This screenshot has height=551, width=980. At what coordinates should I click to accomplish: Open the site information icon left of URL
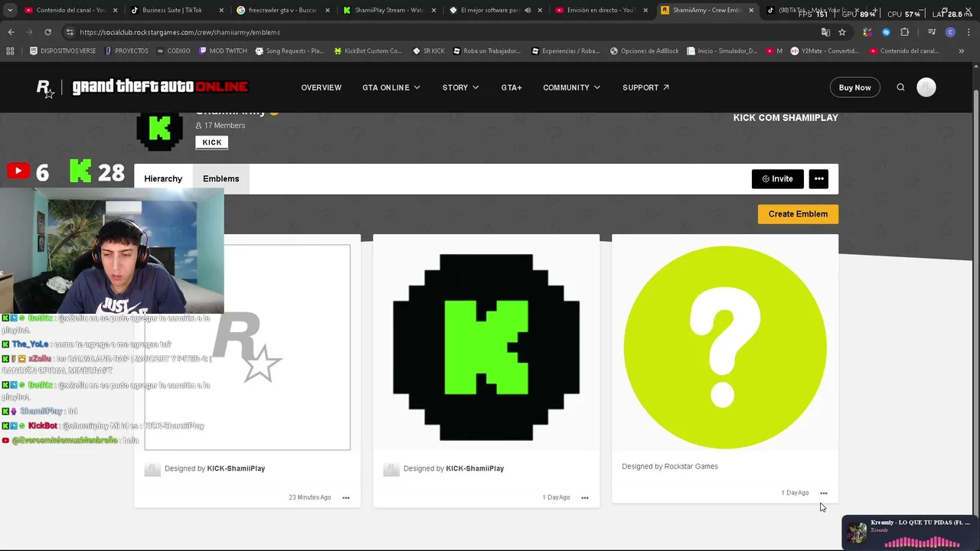coord(70,32)
